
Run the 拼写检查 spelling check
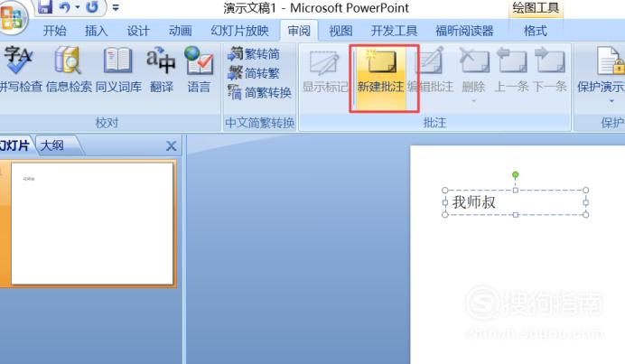[x=21, y=70]
